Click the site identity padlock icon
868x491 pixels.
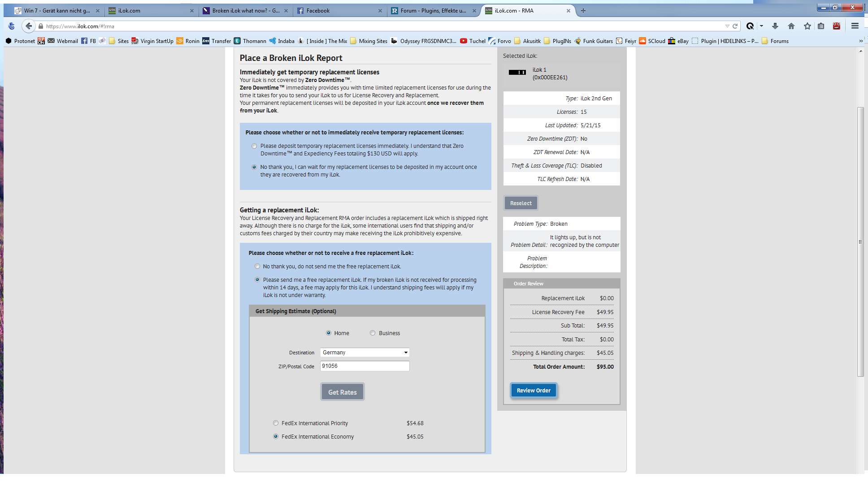pos(41,26)
